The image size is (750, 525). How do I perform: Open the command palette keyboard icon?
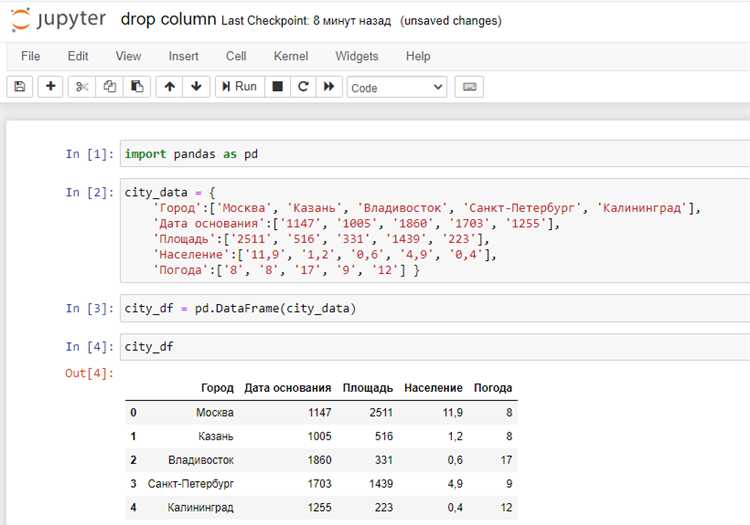point(469,87)
